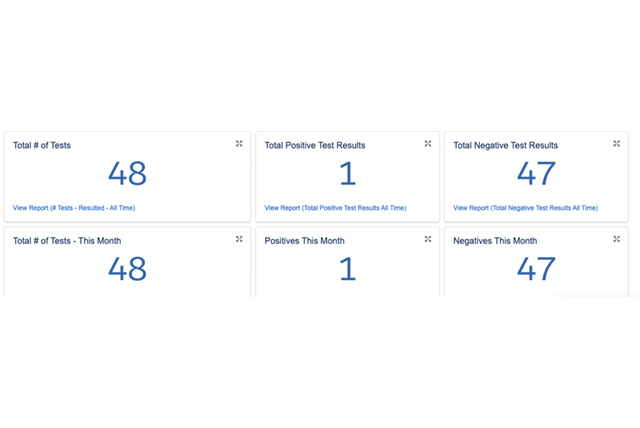Screen dimensions: 640x428
Task: Expand the Total # of Tests widget
Action: point(239,144)
